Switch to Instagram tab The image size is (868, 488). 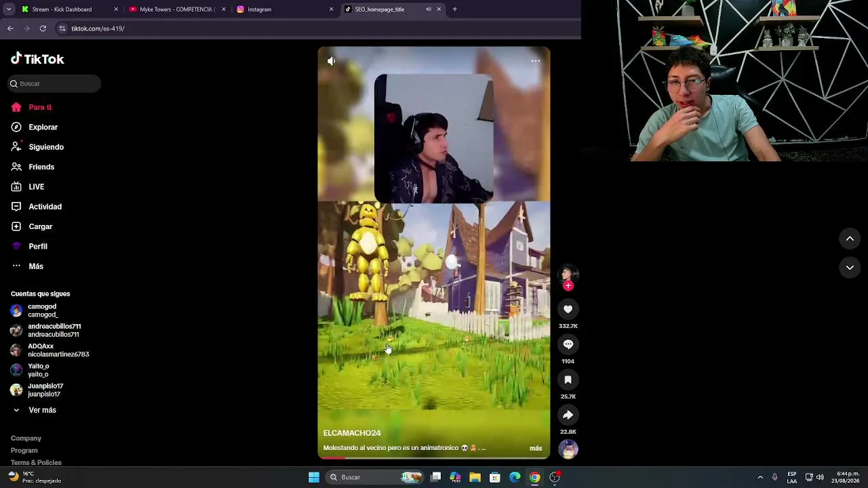click(285, 9)
